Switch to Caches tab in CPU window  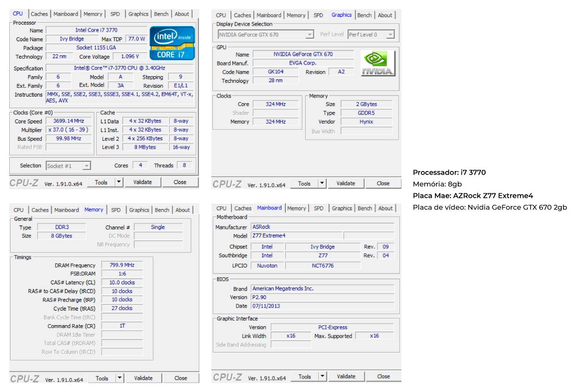point(39,14)
